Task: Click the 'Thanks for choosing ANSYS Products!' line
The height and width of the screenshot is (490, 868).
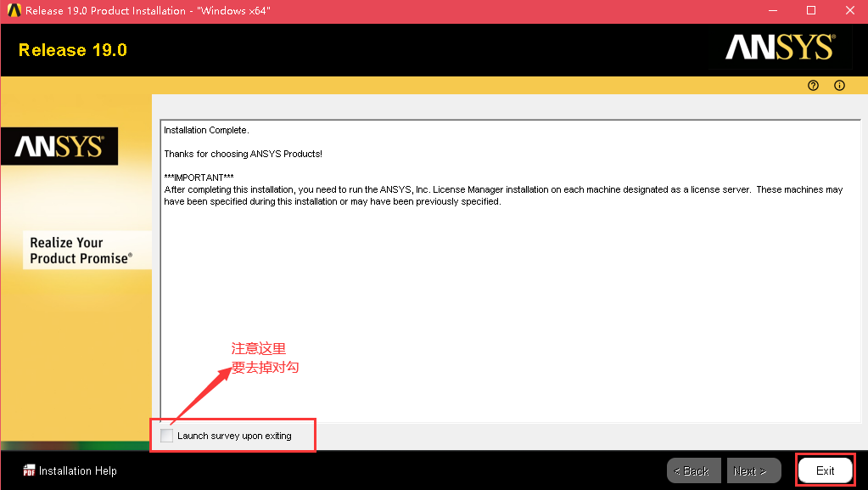Action: 243,154
